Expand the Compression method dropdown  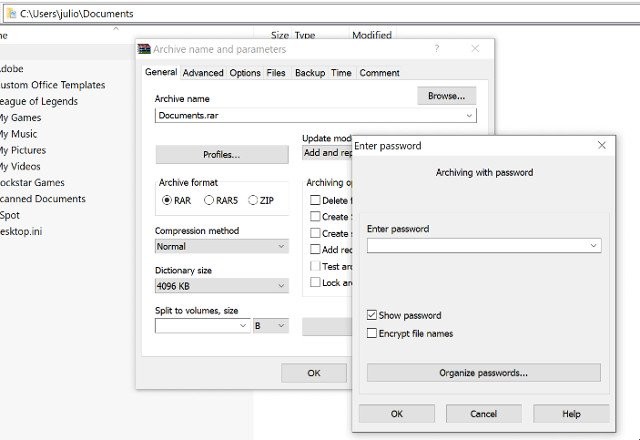281,246
